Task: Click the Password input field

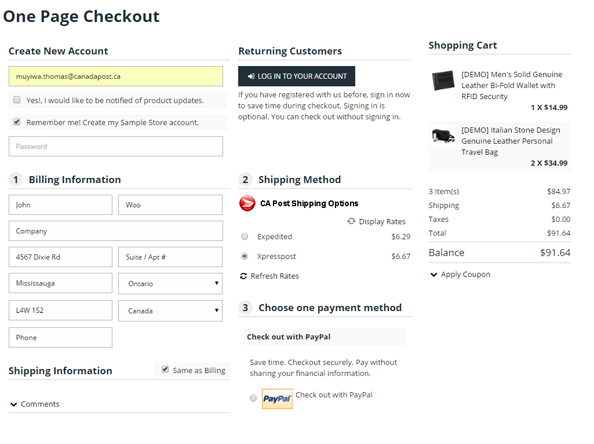Action: (x=116, y=147)
